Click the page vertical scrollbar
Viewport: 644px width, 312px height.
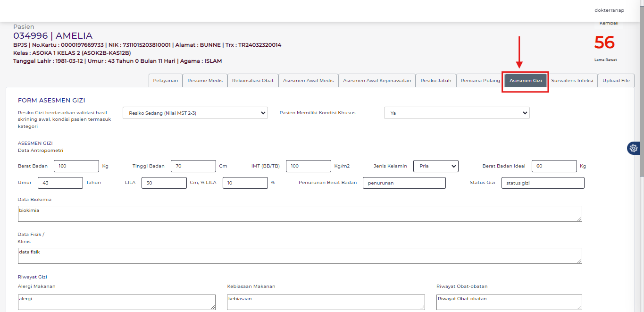[641, 94]
